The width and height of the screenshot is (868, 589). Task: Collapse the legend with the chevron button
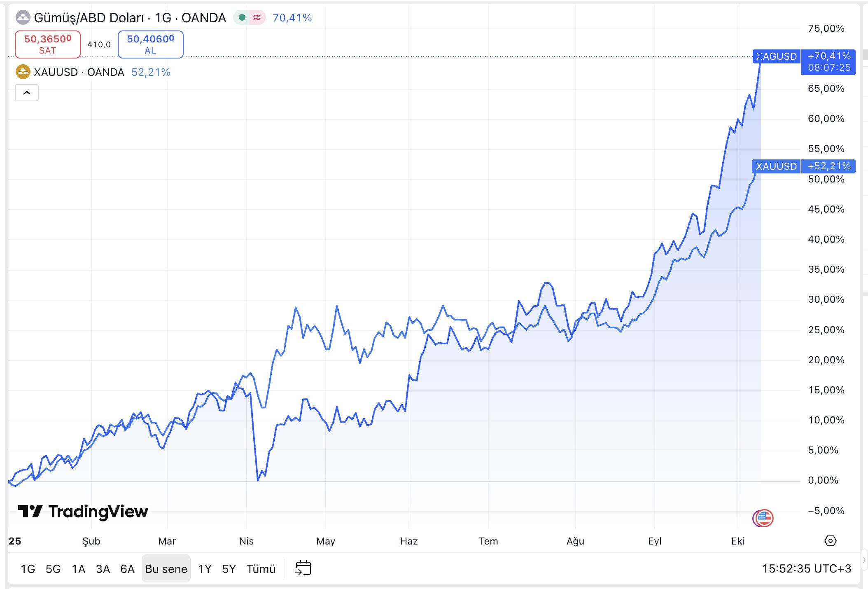click(27, 93)
